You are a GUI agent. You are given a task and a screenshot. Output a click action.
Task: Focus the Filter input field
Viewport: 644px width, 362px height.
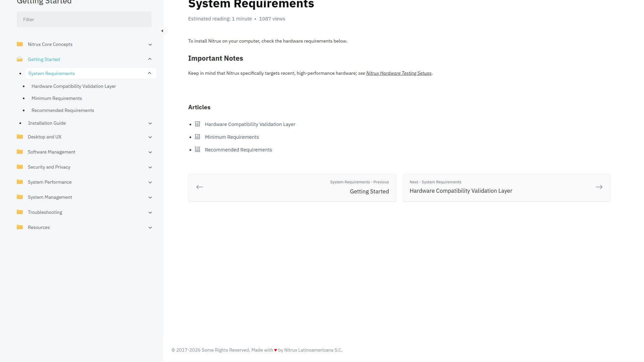[x=84, y=19]
